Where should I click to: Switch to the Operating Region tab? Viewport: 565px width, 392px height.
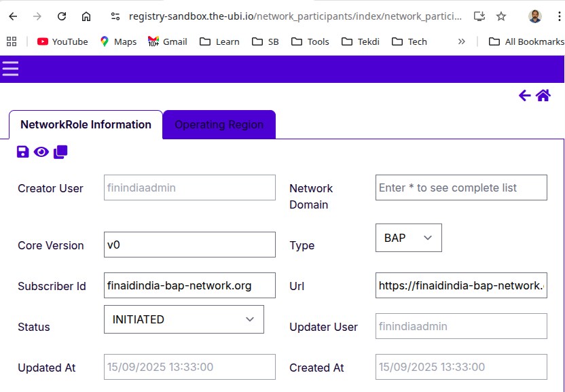[x=219, y=125]
